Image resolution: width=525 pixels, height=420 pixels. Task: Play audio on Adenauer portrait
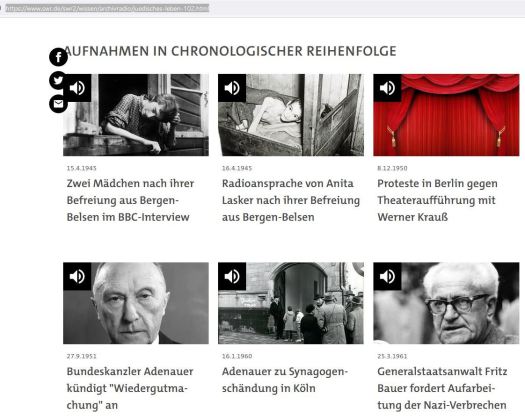(77, 277)
